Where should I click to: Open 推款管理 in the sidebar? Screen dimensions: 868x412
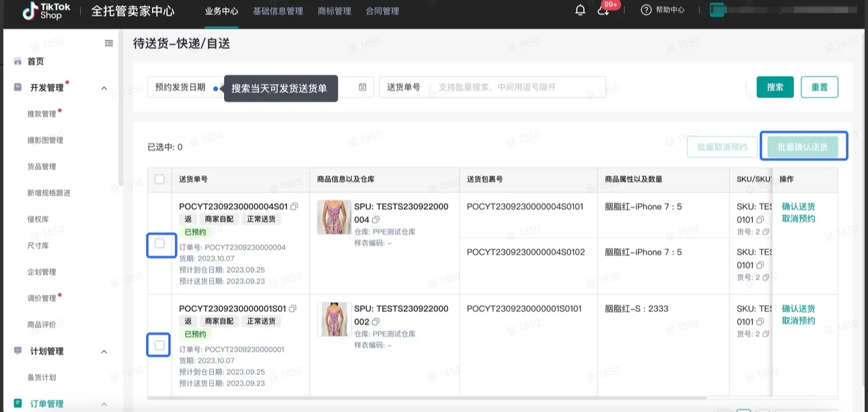click(x=42, y=114)
